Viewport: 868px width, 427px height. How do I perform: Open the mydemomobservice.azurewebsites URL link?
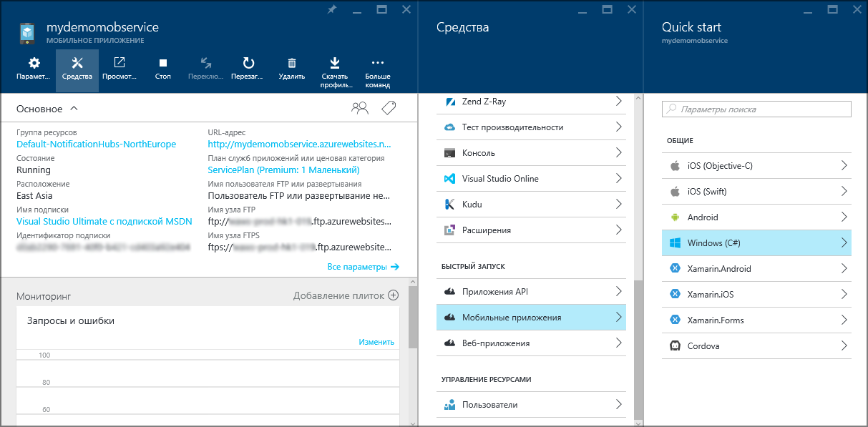tap(300, 144)
